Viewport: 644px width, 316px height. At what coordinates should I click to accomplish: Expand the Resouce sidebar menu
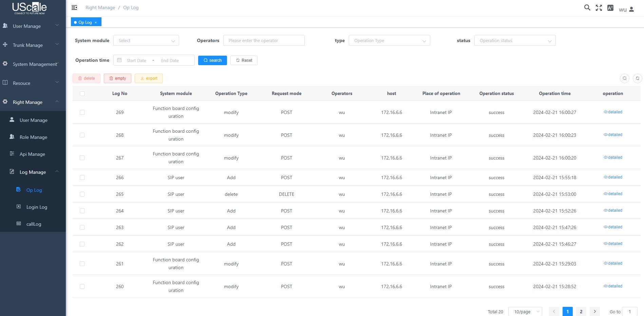33,83
